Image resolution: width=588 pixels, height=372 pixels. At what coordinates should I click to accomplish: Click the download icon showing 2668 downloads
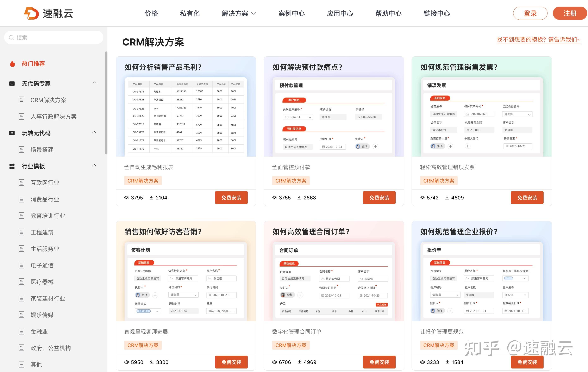299,198
